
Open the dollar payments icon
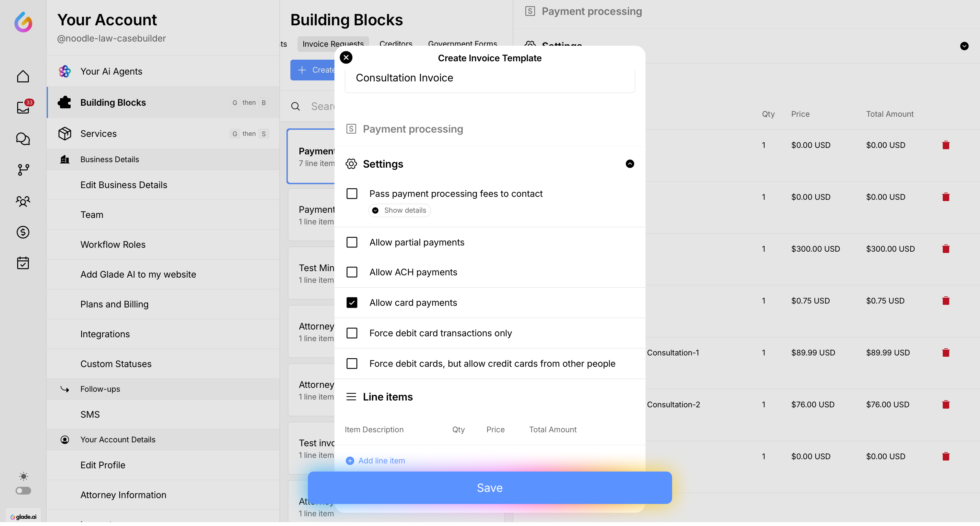point(23,232)
